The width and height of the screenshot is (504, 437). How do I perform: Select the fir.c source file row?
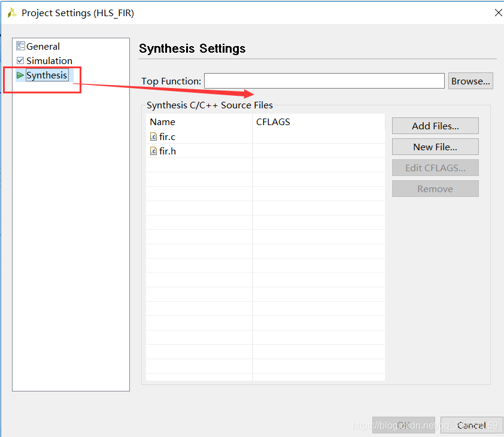coord(265,136)
